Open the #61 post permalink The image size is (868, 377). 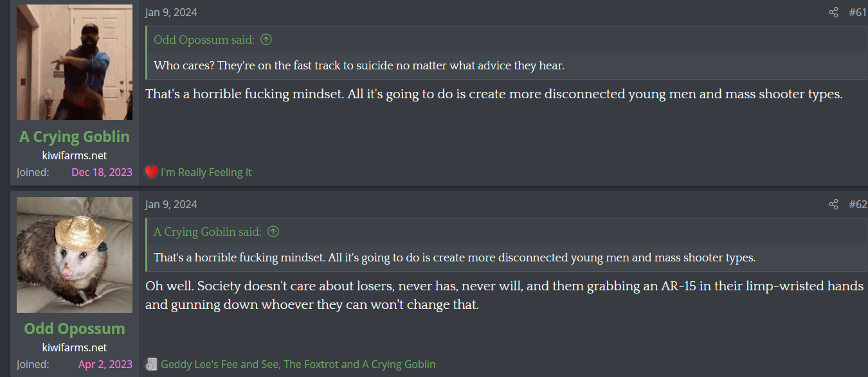(858, 12)
